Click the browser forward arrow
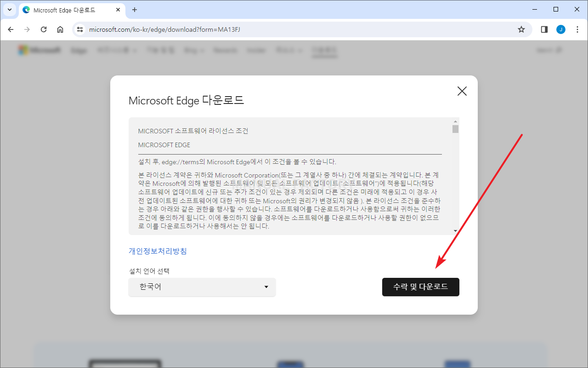Screen dimensions: 588x368 (27, 29)
